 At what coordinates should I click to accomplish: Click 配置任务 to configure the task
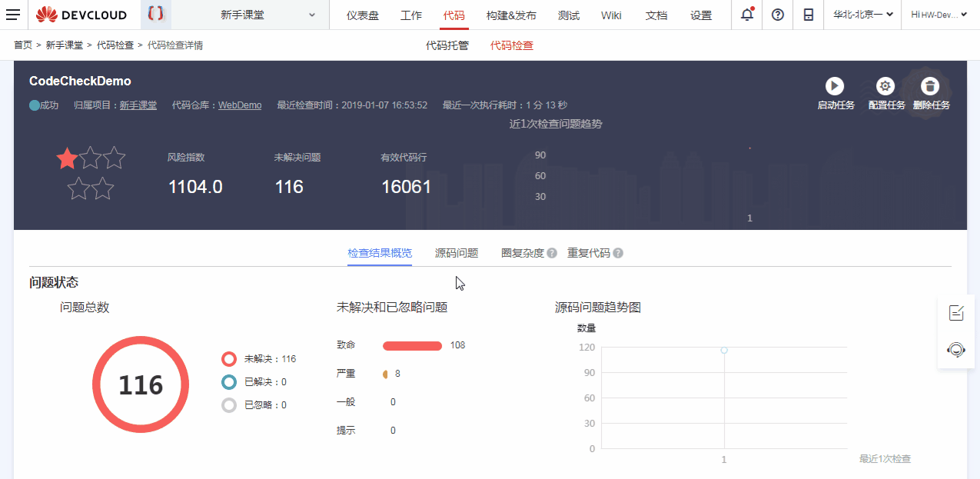(885, 86)
